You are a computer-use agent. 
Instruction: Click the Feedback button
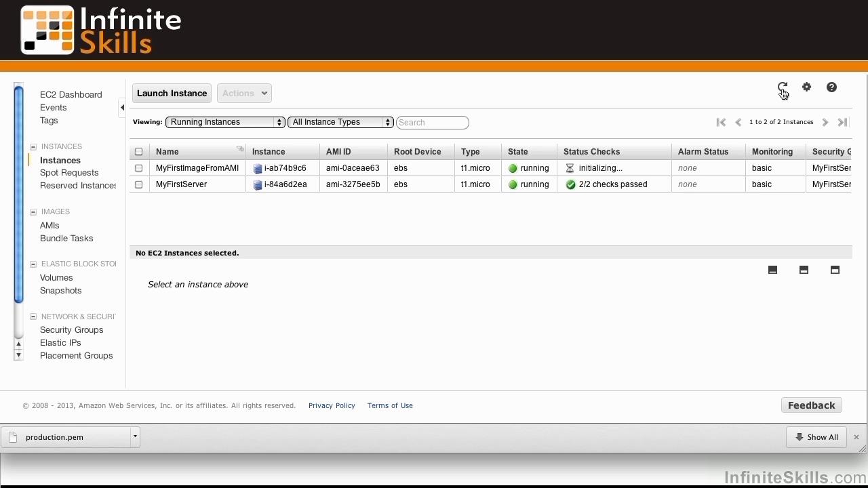811,405
